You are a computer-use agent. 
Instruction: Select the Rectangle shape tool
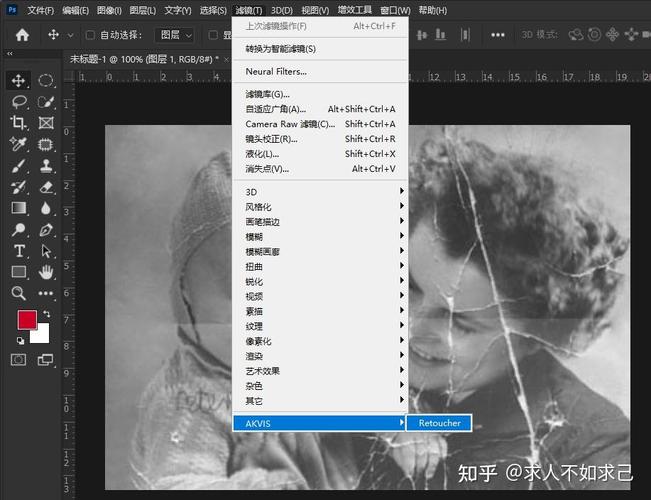click(18, 272)
